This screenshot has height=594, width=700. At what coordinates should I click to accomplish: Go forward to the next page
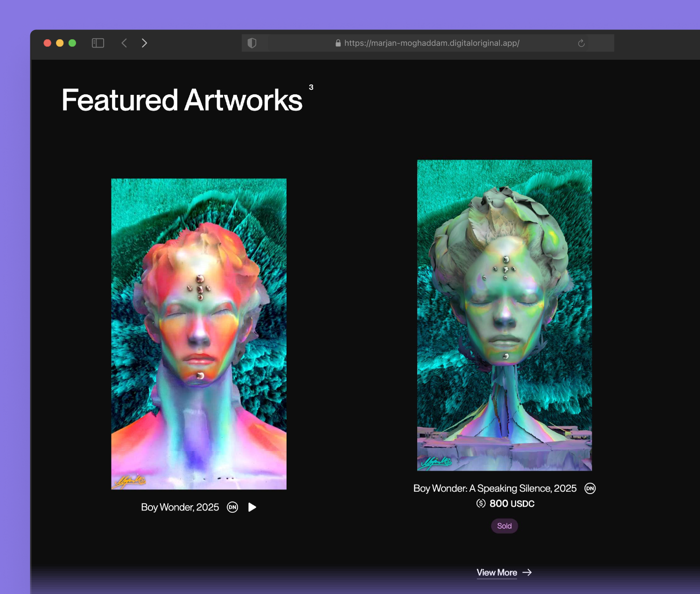144,43
